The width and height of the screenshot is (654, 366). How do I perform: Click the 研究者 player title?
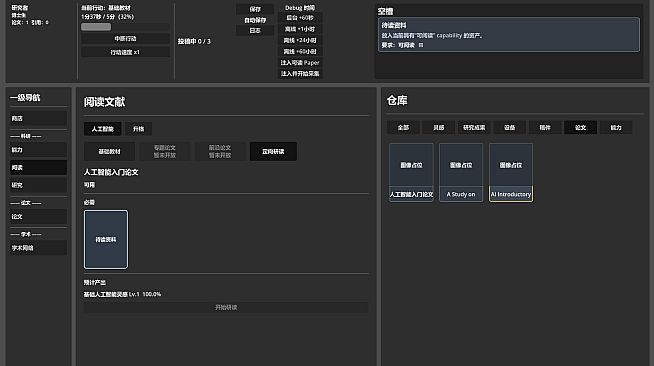point(20,8)
